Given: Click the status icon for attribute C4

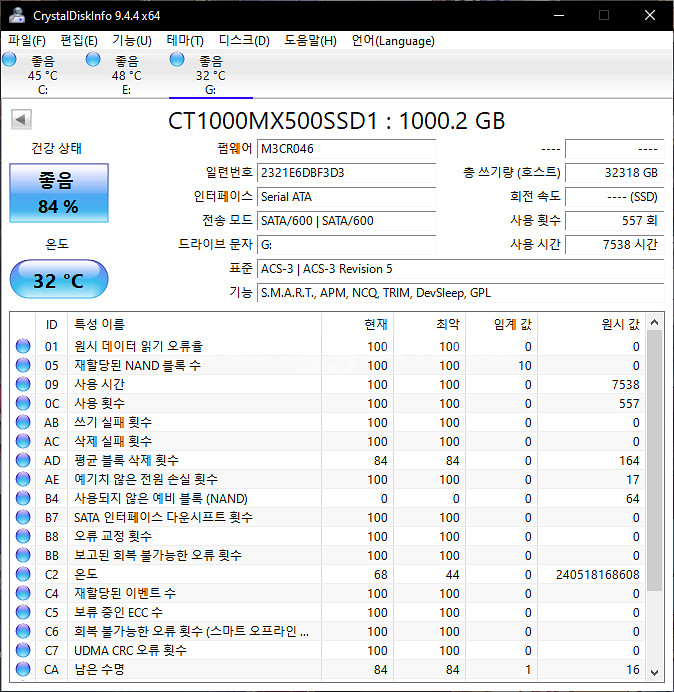Looking at the screenshot, I should coord(23,593).
